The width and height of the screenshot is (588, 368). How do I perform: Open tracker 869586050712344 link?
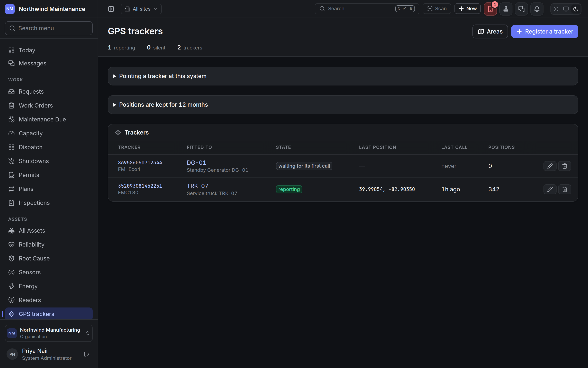(x=140, y=163)
